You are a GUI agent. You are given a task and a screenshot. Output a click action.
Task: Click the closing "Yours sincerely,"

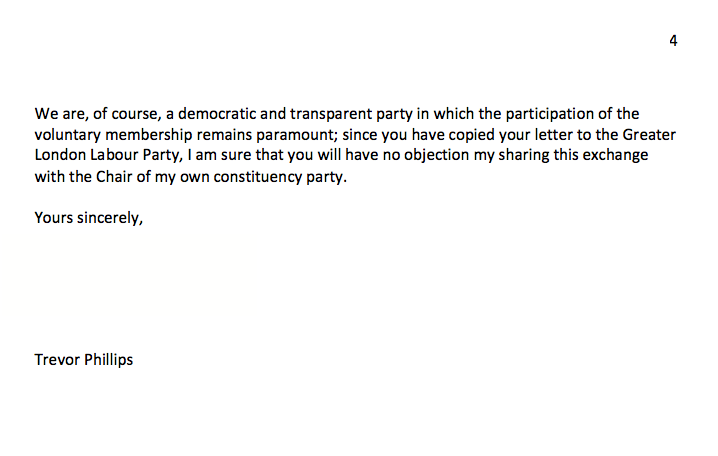(89, 217)
